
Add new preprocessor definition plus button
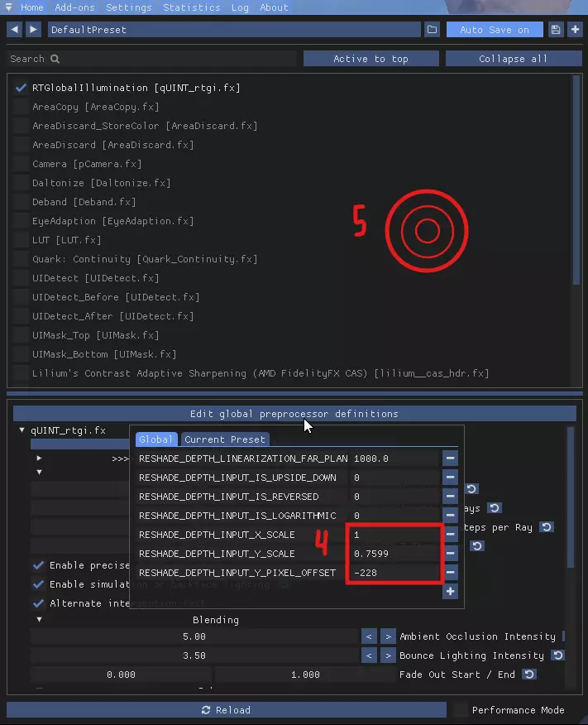(x=450, y=592)
